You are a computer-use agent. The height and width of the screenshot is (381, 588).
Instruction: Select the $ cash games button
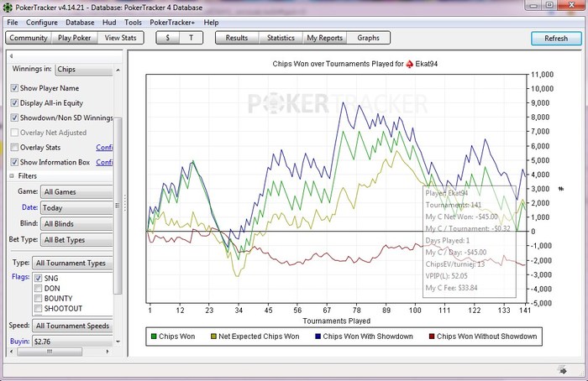168,38
